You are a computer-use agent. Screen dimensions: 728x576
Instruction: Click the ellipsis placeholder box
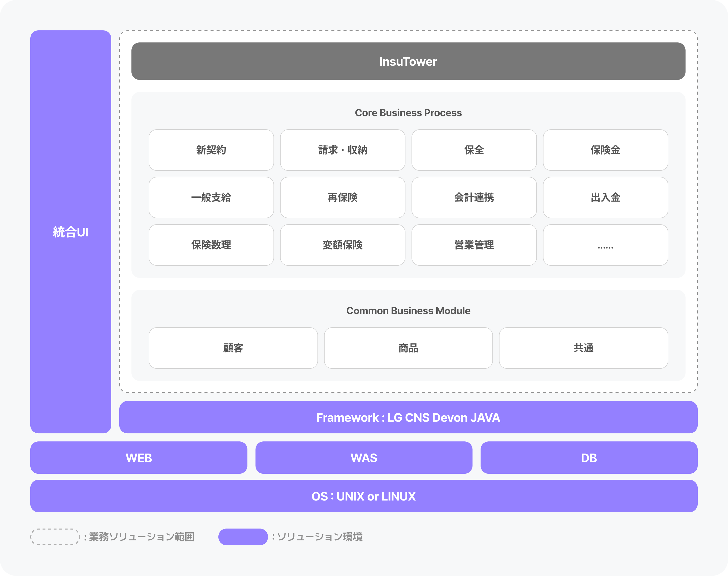pos(605,245)
